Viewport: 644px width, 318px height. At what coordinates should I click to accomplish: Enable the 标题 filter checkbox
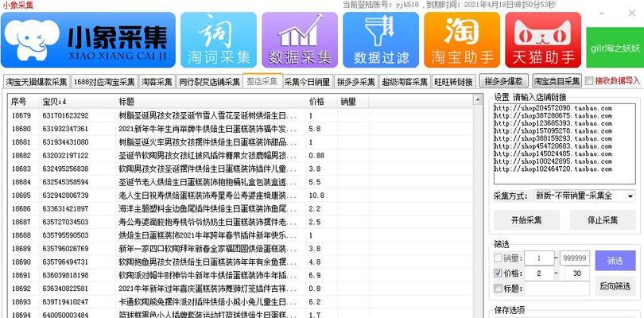coord(498,288)
